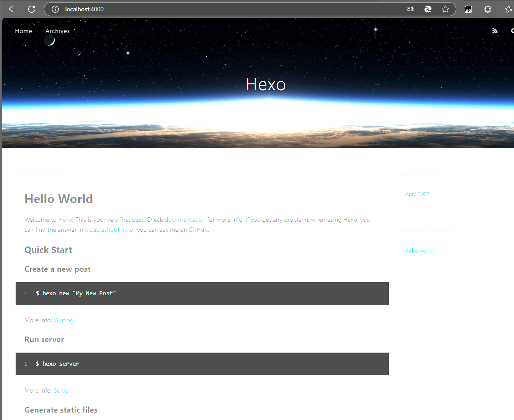Click the Edge swirl icon in address bar
Image resolution: width=514 pixels, height=420 pixels.
click(428, 9)
